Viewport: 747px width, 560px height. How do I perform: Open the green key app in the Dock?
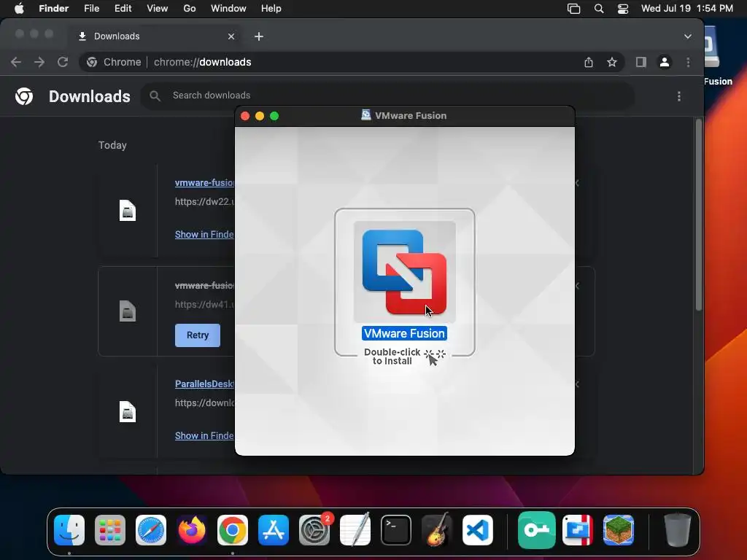[x=536, y=530]
